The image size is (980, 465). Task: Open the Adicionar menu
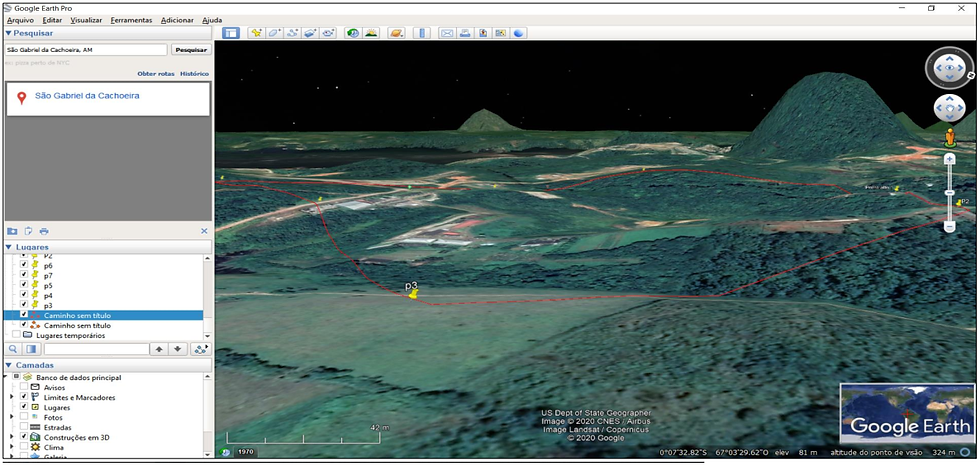pos(177,20)
